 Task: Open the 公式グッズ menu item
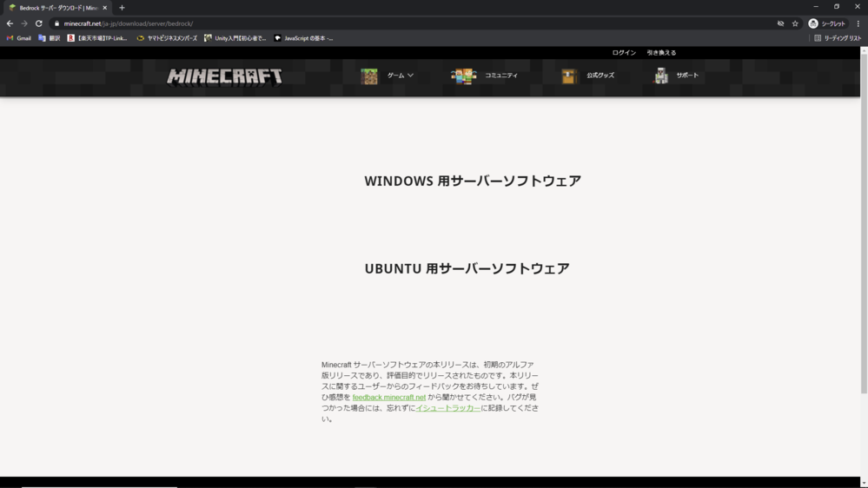tap(600, 76)
